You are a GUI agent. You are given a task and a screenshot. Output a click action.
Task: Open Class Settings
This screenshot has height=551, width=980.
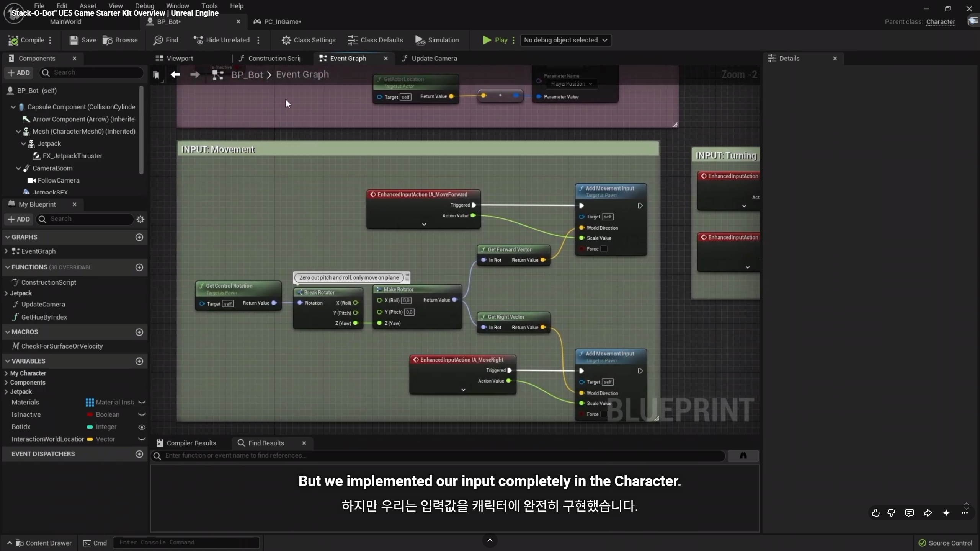click(x=309, y=40)
